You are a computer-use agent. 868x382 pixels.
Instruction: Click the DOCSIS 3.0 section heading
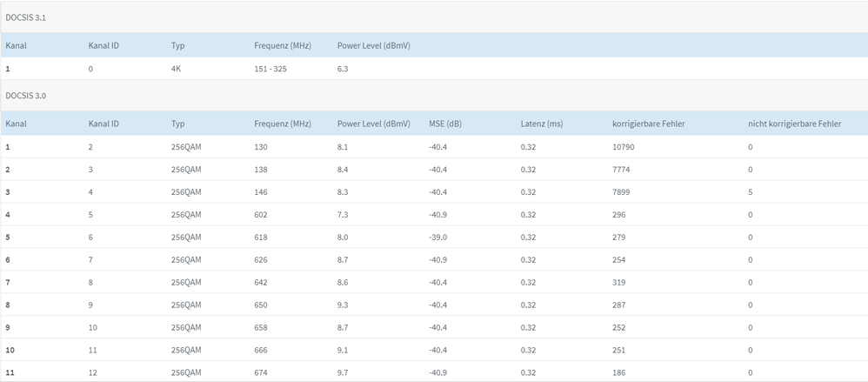click(24, 95)
